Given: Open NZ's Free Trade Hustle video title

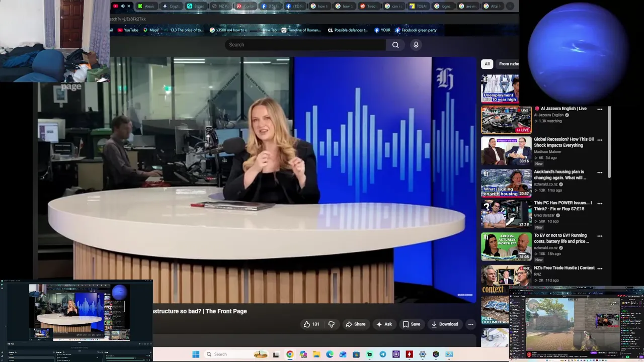Looking at the screenshot, I should click(564, 268).
